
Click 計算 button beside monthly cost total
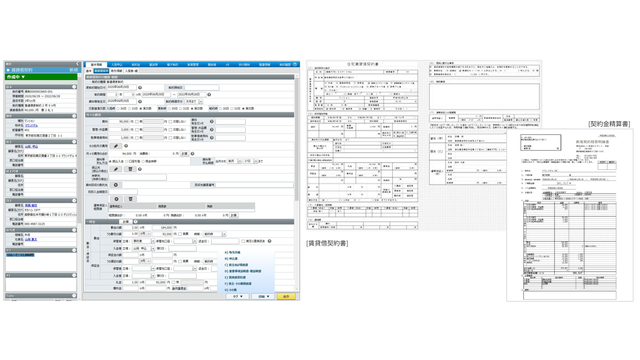click(x=184, y=154)
